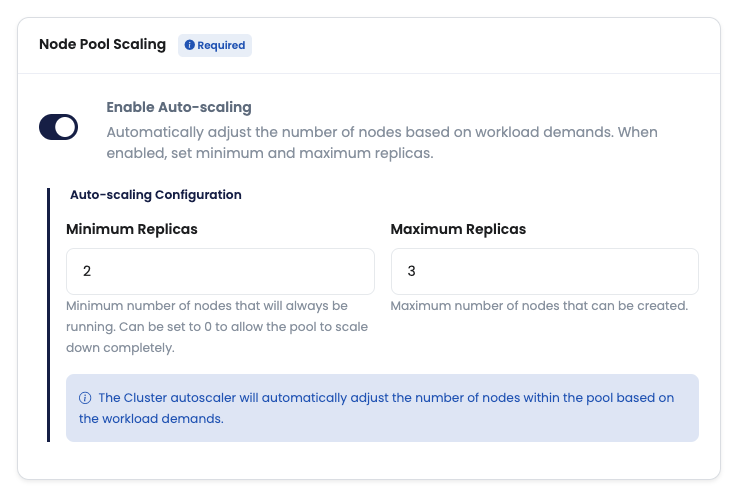Click the Required badge text

click(x=221, y=45)
